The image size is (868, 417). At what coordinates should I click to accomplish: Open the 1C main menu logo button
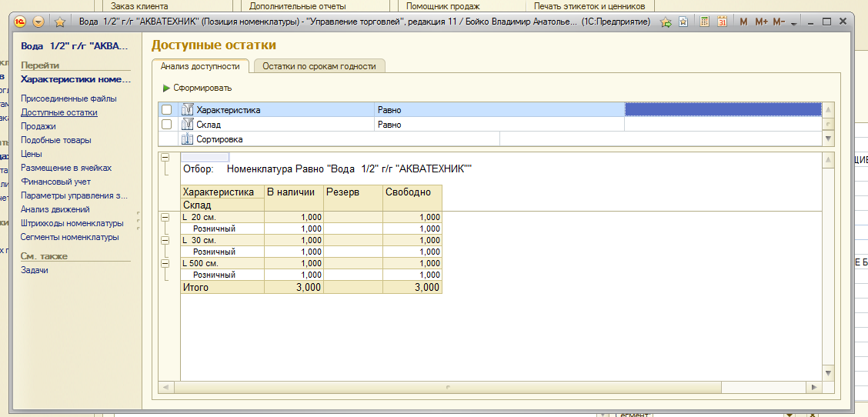click(20, 22)
